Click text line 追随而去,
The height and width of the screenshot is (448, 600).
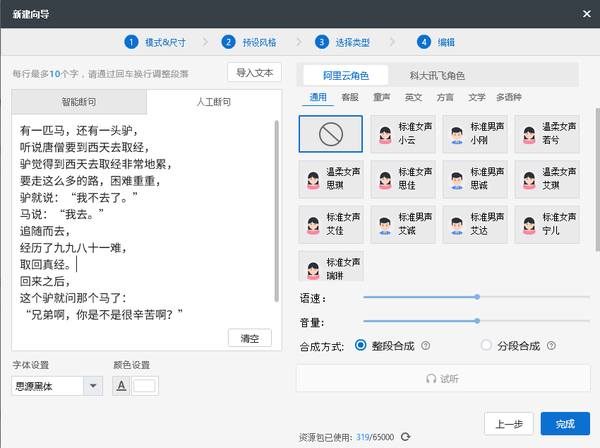45,231
